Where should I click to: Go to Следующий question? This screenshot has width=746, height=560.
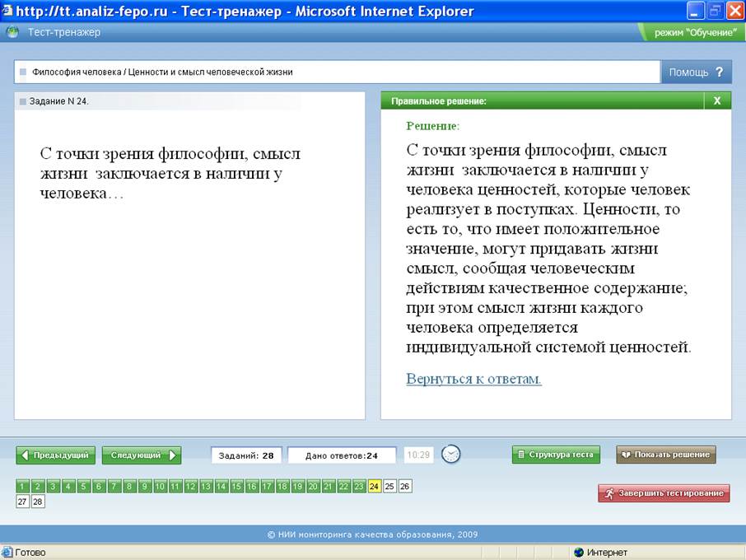coord(142,455)
